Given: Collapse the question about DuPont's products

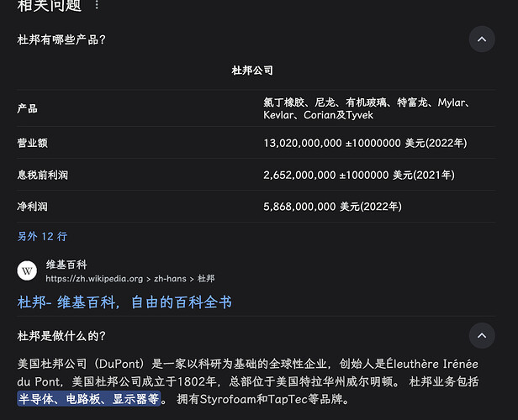Looking at the screenshot, I should 482,39.
